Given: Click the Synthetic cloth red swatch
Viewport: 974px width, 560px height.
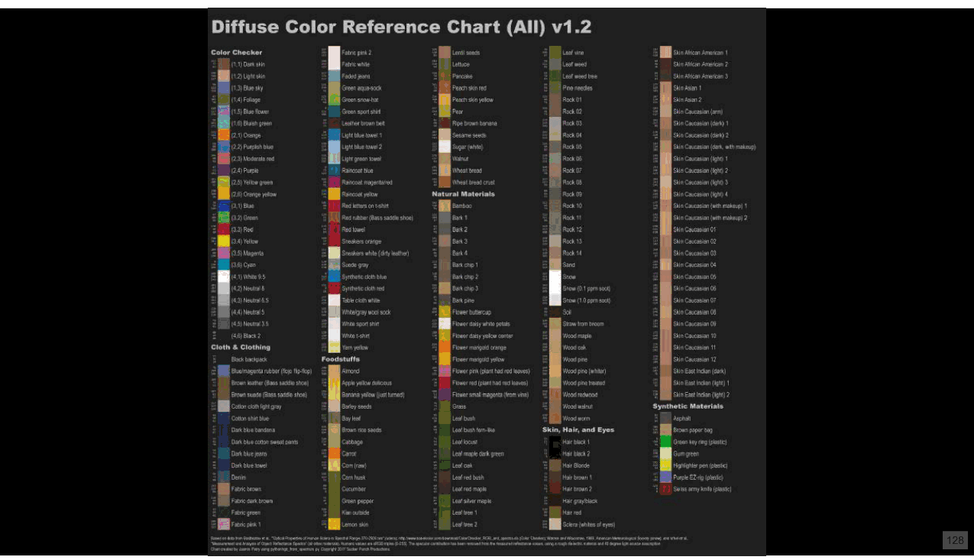Looking at the screenshot, I should point(334,289).
